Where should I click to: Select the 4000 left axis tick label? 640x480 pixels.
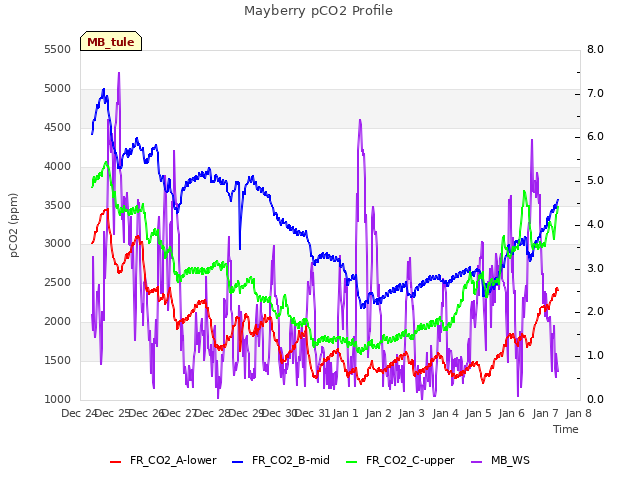[58, 167]
